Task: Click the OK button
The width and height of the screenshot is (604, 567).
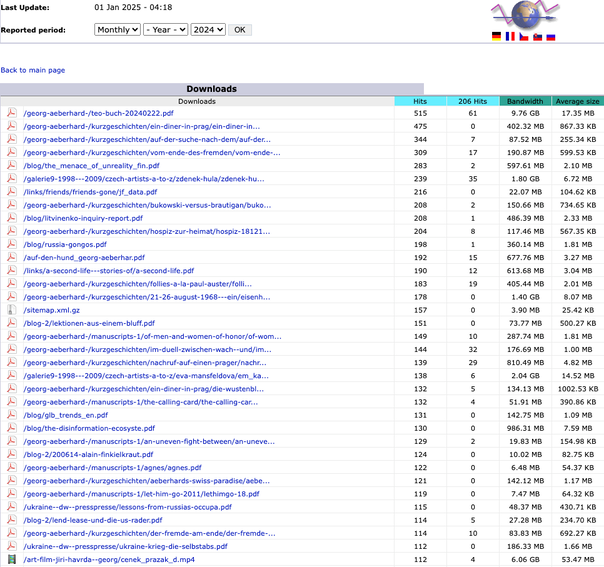Action: 240,30
